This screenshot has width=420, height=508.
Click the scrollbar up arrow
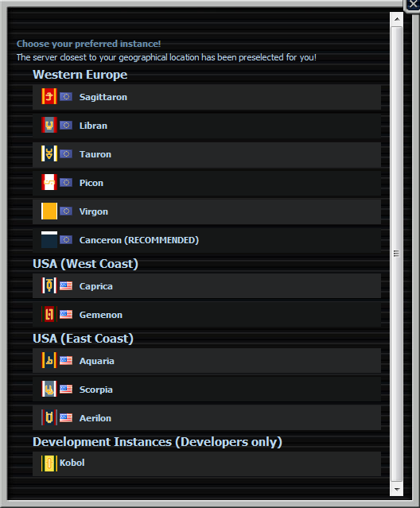tap(397, 19)
